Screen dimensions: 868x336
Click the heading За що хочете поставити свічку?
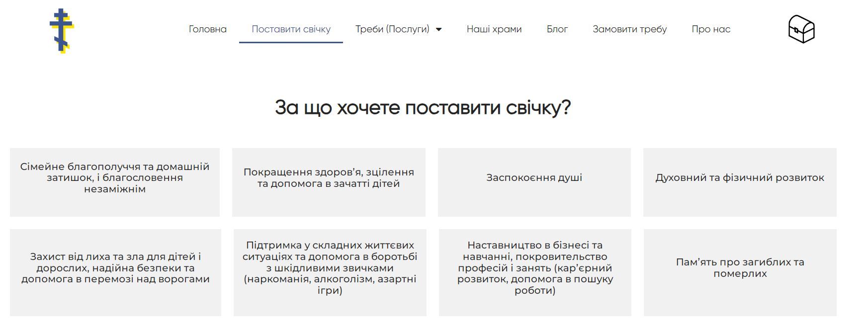pyautogui.click(x=423, y=107)
